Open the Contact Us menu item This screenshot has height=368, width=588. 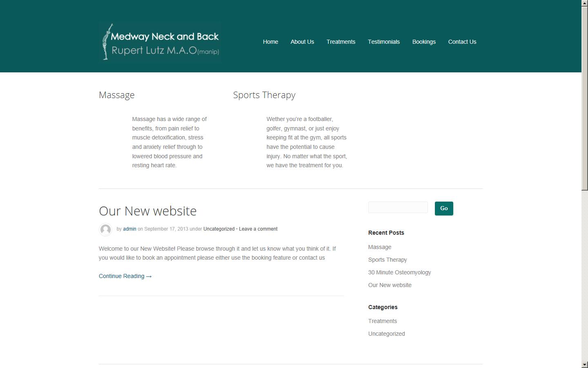[462, 42]
